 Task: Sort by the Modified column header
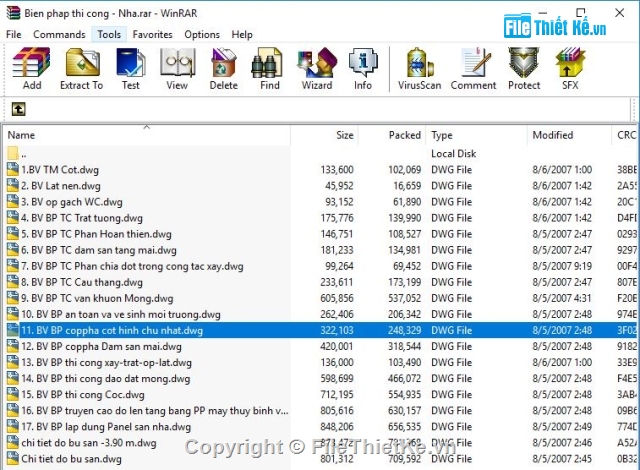(x=569, y=135)
